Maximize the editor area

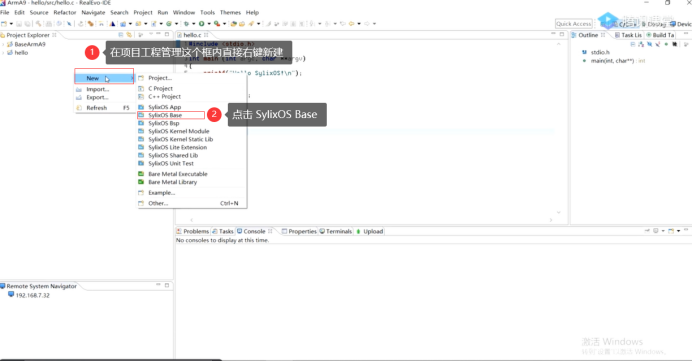[562, 34]
